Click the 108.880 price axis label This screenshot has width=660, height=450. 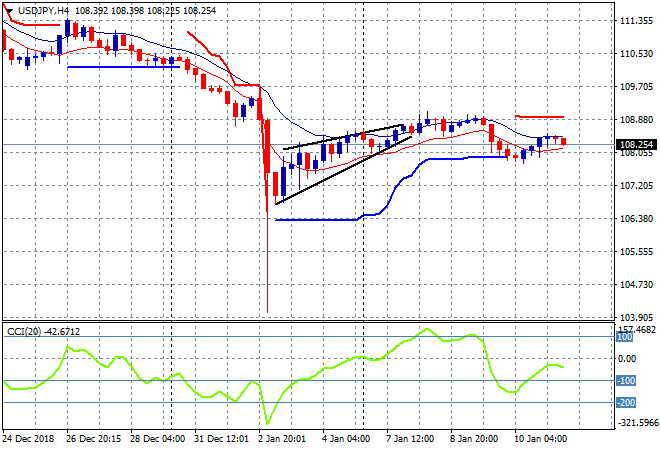637,120
